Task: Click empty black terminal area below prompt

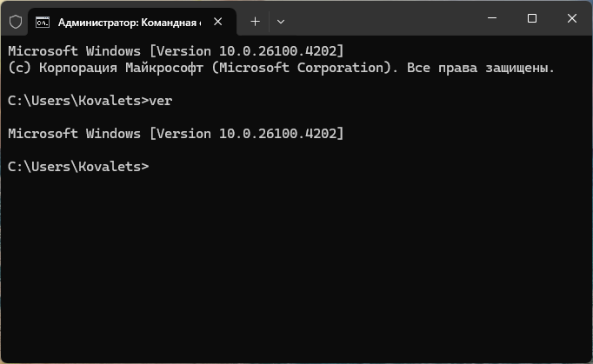Action: coord(296,265)
